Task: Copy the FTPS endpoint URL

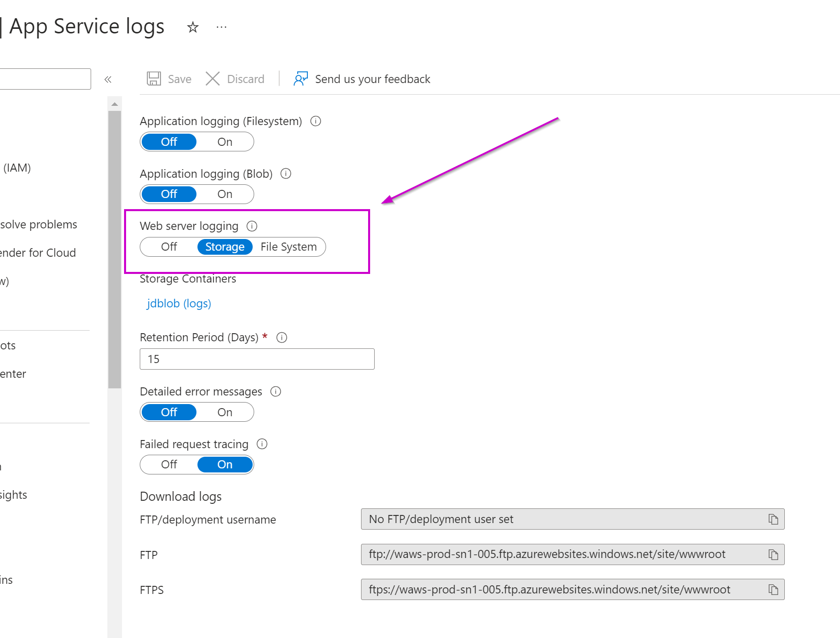Action: [773, 589]
